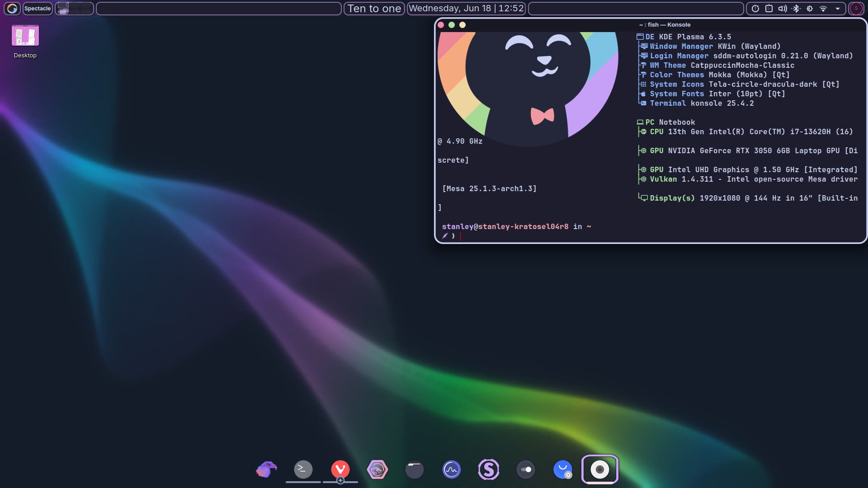868x488 pixels.
Task: Expand hidden system tray icons arrow
Action: pyautogui.click(x=837, y=8)
